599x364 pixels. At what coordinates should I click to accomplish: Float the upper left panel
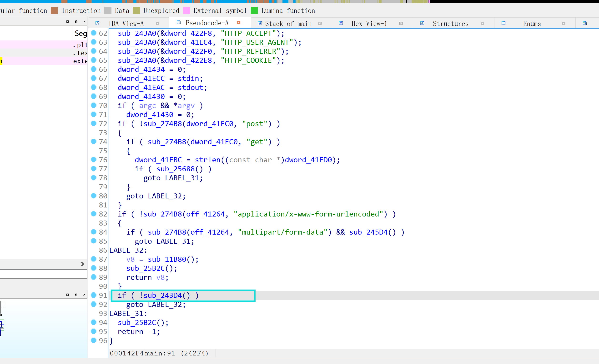(x=76, y=21)
